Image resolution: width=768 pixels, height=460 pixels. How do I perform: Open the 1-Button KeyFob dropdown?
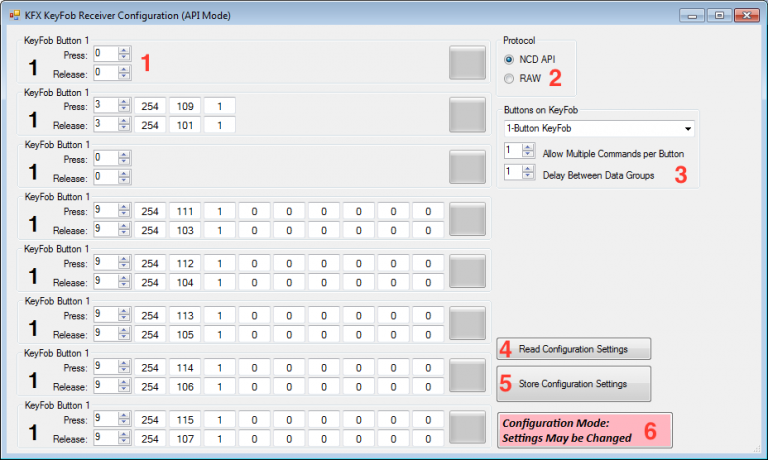[x=688, y=129]
